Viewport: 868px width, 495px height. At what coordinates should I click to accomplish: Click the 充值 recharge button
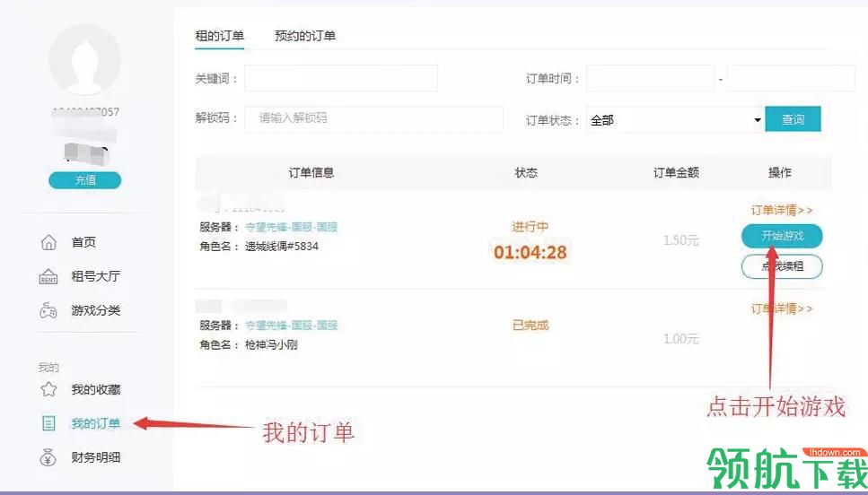tap(84, 180)
